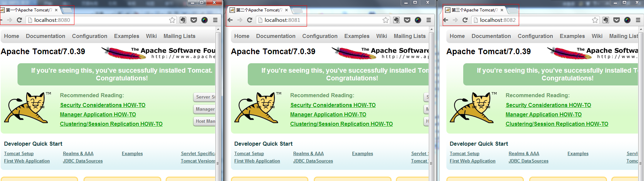The height and width of the screenshot is (181, 644).
Task: Click Evernote extension icon in localhost:8080 window
Action: [x=183, y=20]
